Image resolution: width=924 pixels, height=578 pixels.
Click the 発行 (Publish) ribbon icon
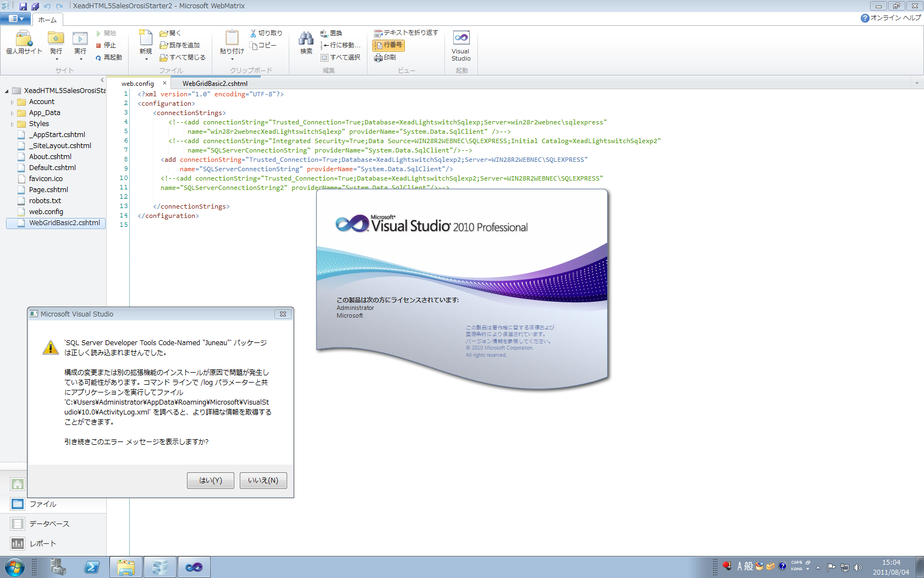(56, 40)
